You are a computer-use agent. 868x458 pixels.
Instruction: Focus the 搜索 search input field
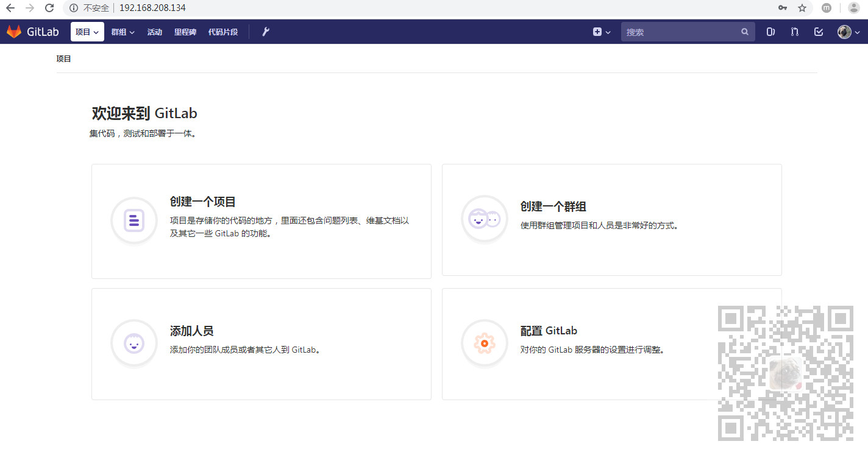688,32
